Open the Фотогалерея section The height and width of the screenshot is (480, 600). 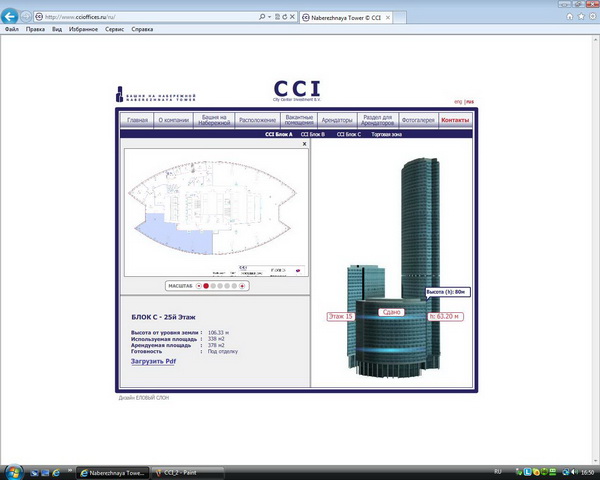[418, 120]
